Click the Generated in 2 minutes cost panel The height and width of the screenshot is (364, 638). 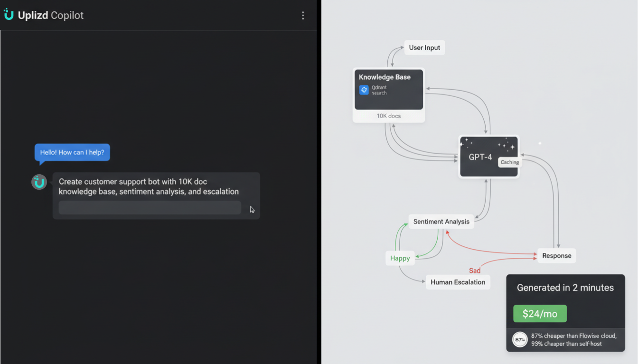click(x=565, y=288)
